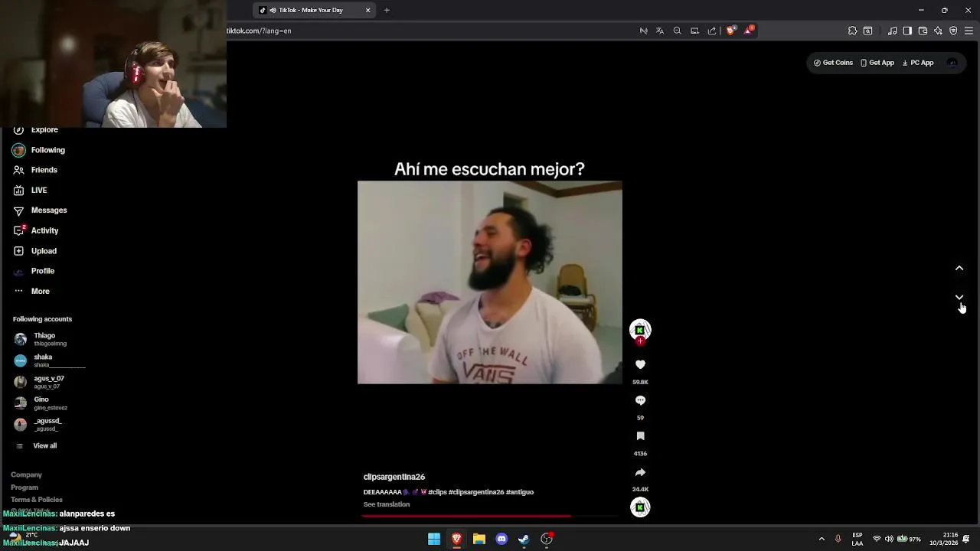
Task: Click the share page icon in address bar
Action: point(712,31)
